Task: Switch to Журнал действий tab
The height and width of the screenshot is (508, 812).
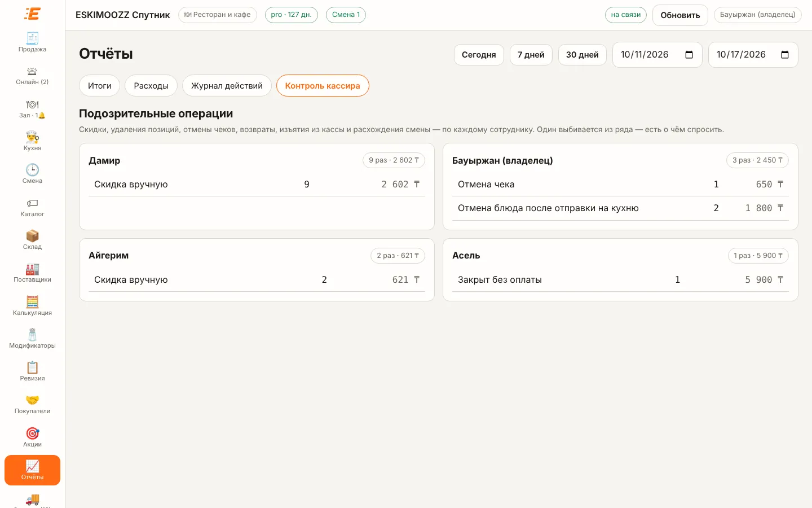Action: (227, 86)
